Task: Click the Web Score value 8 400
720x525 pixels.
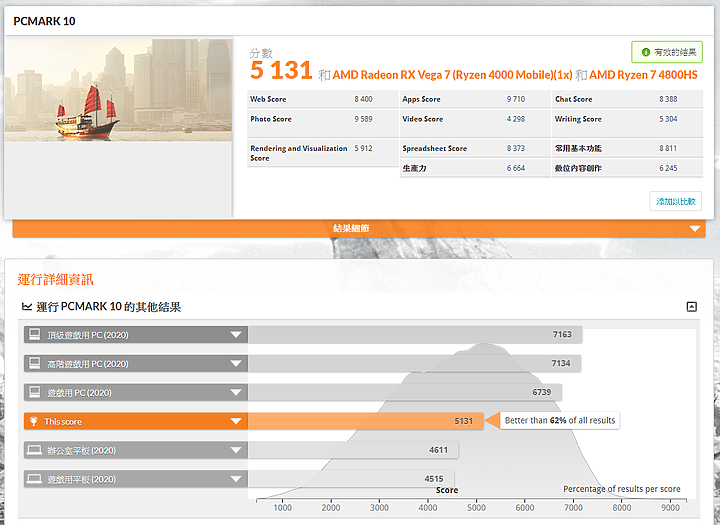Action: point(363,99)
